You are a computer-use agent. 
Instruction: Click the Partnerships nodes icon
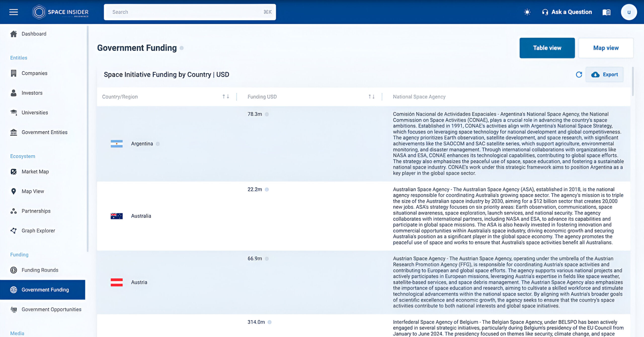click(14, 211)
